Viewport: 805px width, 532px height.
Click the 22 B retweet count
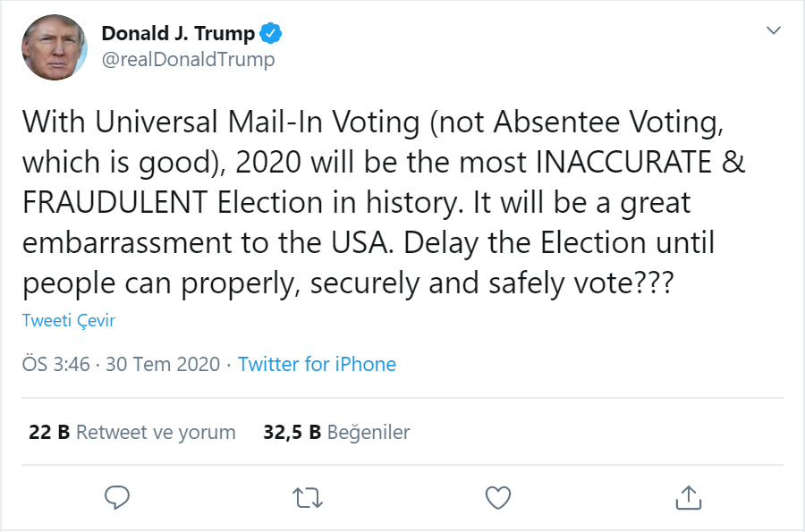[49, 433]
